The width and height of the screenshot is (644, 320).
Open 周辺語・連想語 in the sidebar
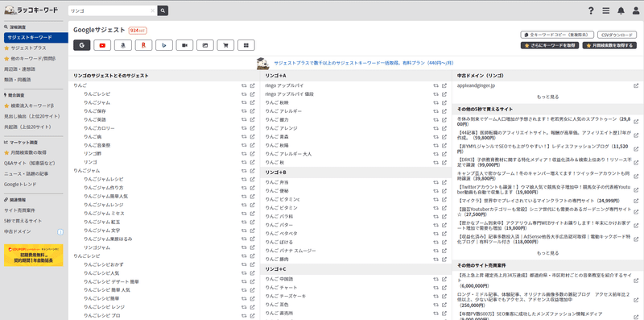[19, 69]
